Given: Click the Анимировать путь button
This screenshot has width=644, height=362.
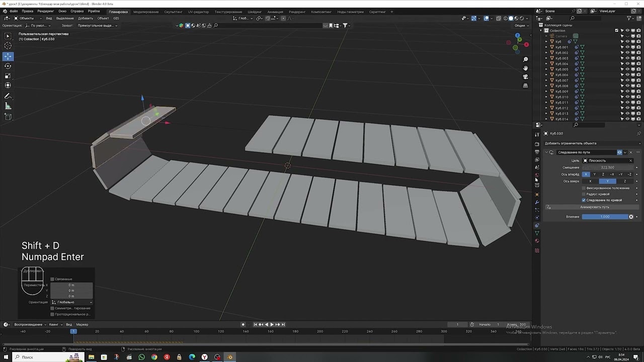Looking at the screenshot, I should click(x=594, y=207).
